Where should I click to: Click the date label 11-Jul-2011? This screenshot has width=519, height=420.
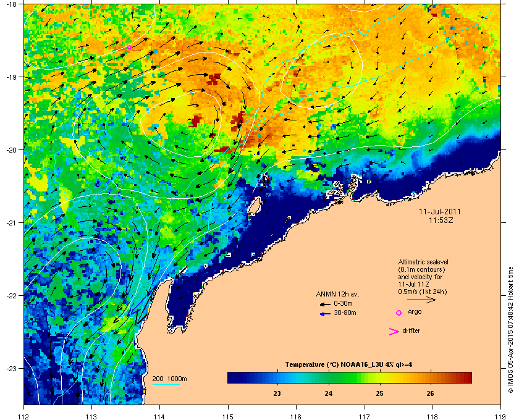[439, 212]
